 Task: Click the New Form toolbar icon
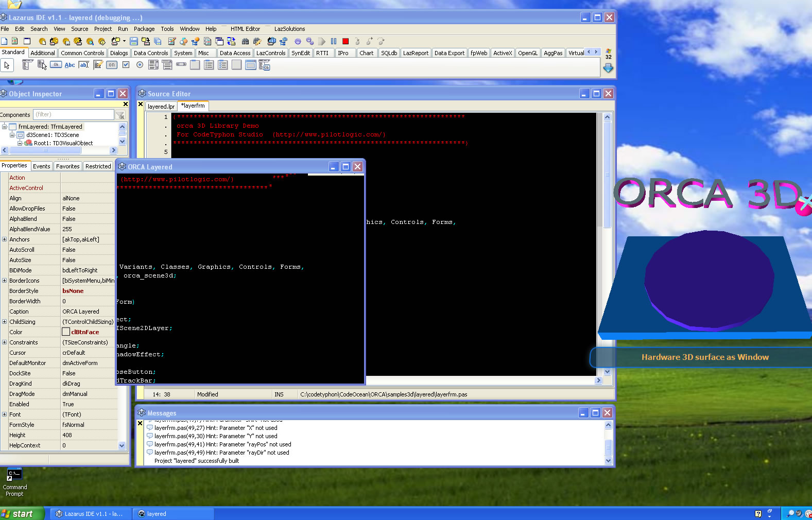click(27, 41)
